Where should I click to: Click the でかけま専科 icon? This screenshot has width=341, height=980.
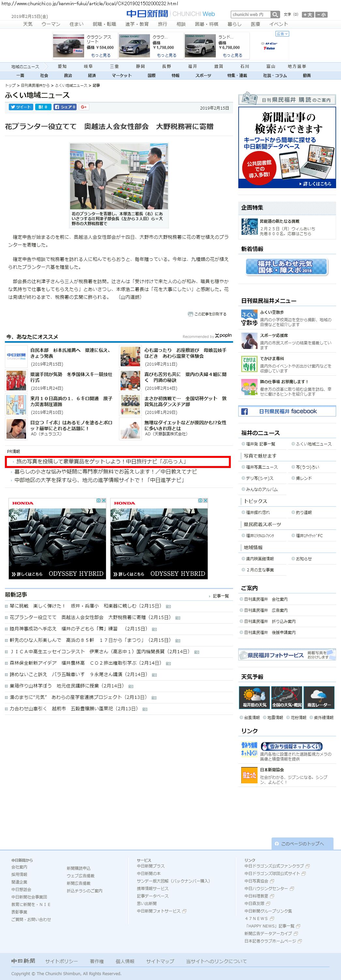249,364
